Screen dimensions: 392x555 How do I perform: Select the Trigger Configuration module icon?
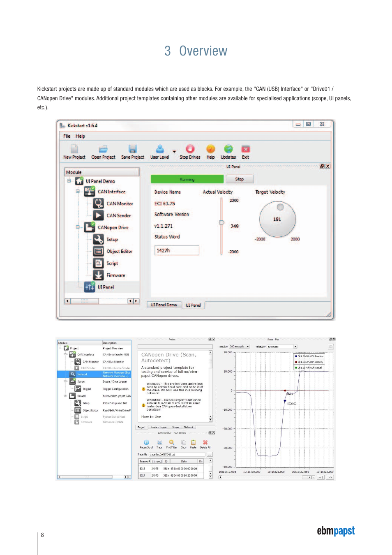(x=78, y=388)
